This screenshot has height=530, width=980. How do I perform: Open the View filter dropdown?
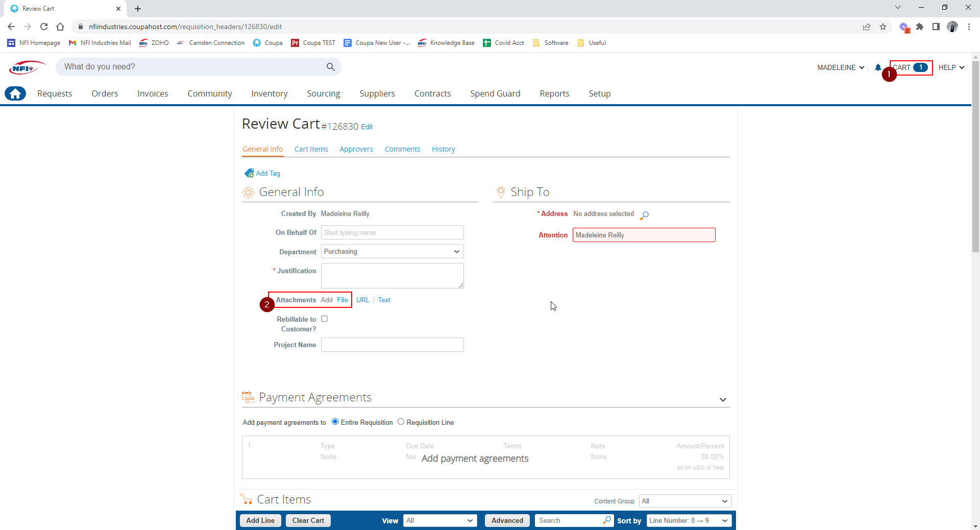440,520
